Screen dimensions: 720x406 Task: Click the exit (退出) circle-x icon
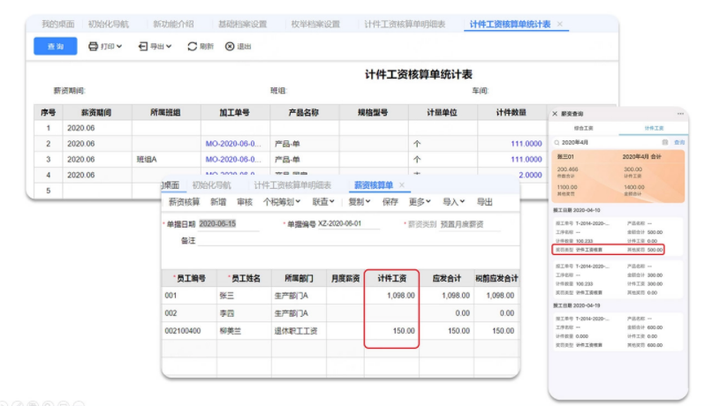[x=230, y=46]
